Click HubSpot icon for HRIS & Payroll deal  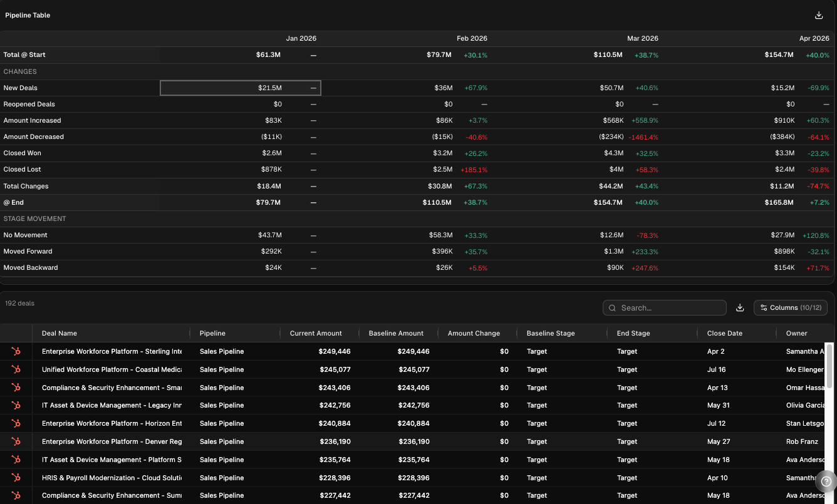tap(16, 478)
